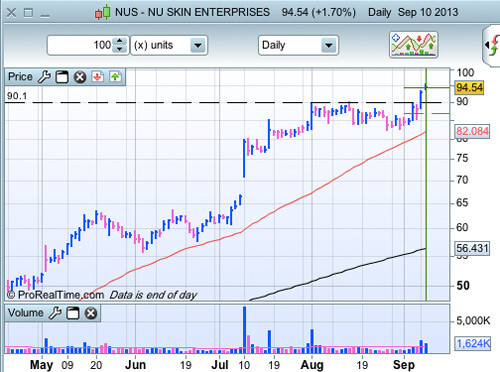Viewport: 500px width, 372px height.
Task: Click the Sep 10 2013 date text
Action: (x=428, y=12)
